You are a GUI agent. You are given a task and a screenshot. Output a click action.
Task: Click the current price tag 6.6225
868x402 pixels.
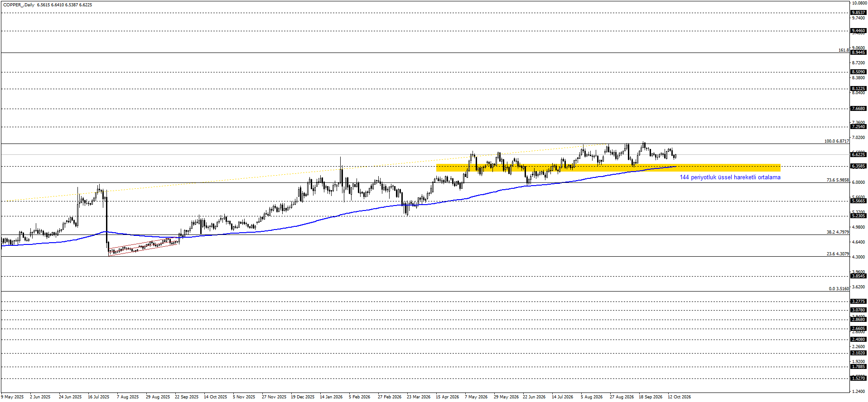pyautogui.click(x=858, y=155)
